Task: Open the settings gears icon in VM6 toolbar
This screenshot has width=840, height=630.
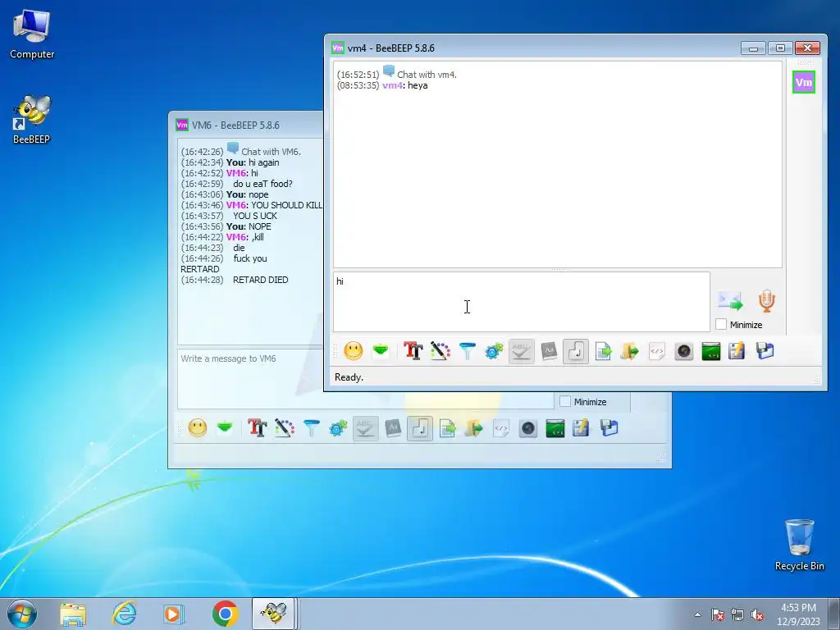Action: pyautogui.click(x=338, y=428)
